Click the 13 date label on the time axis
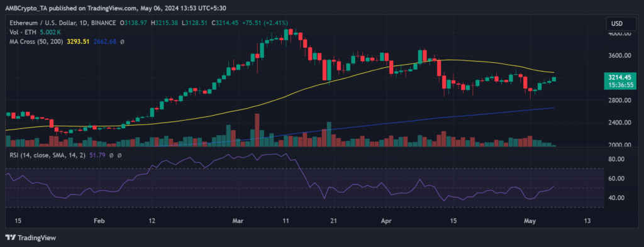644x247 pixels. click(587, 221)
